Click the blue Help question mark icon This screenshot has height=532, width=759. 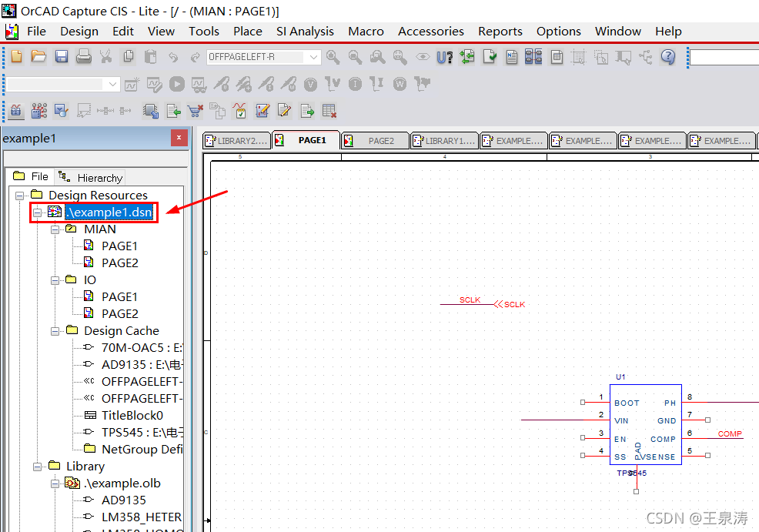[667, 57]
